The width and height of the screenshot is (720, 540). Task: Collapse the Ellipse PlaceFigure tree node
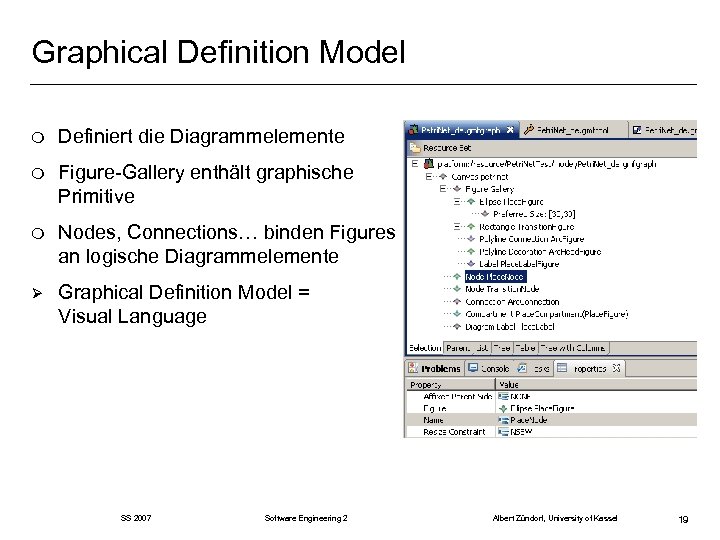point(457,201)
